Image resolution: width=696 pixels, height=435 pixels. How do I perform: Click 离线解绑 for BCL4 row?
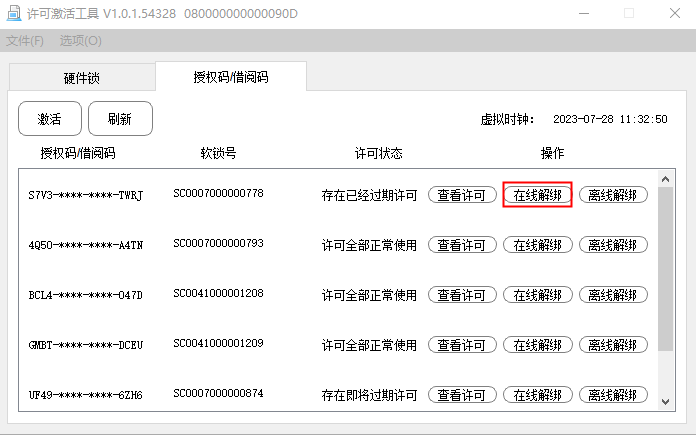pyautogui.click(x=613, y=295)
